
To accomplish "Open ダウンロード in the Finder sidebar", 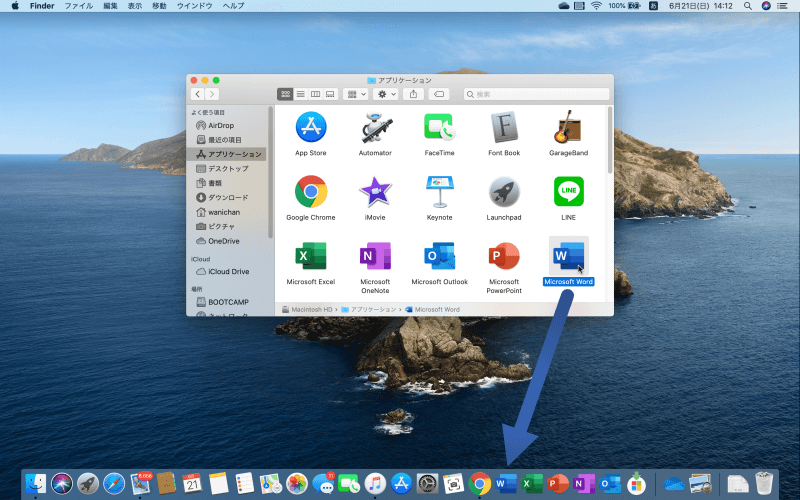I will click(x=226, y=197).
